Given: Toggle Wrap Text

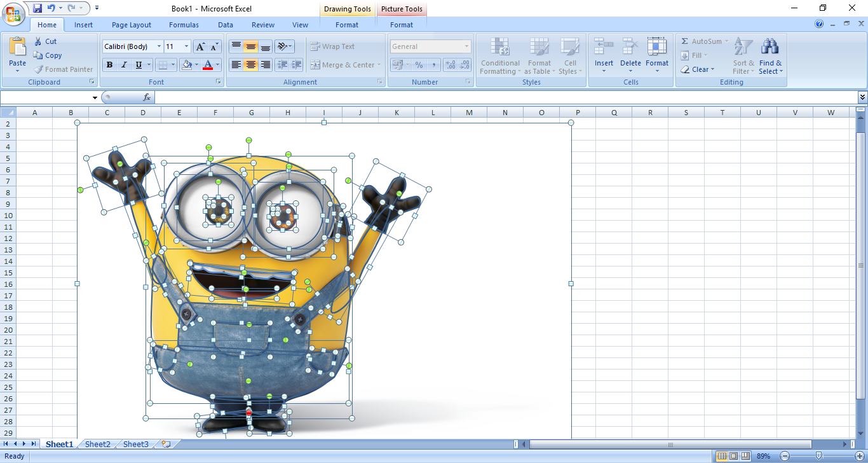Looking at the screenshot, I should [332, 46].
